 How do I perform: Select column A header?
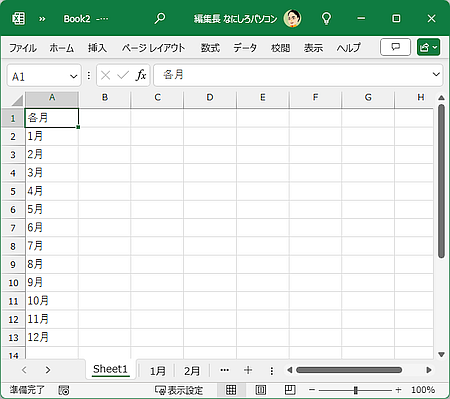pyautogui.click(x=52, y=98)
